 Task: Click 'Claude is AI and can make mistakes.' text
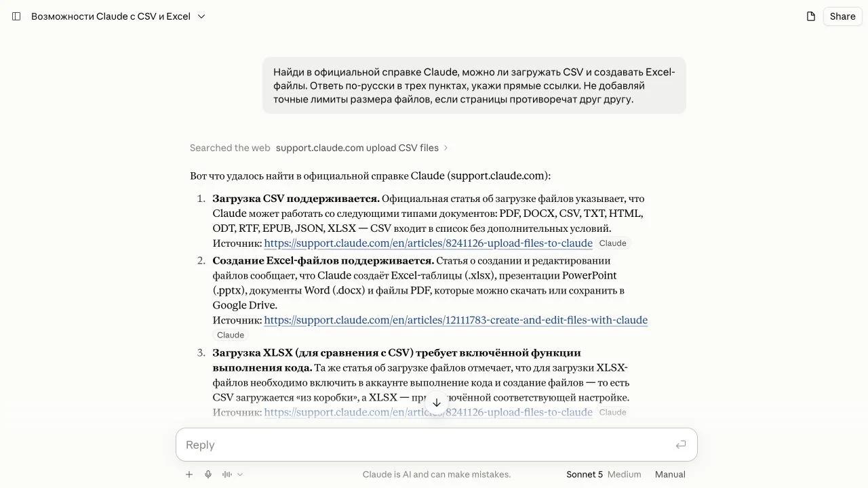click(x=437, y=474)
